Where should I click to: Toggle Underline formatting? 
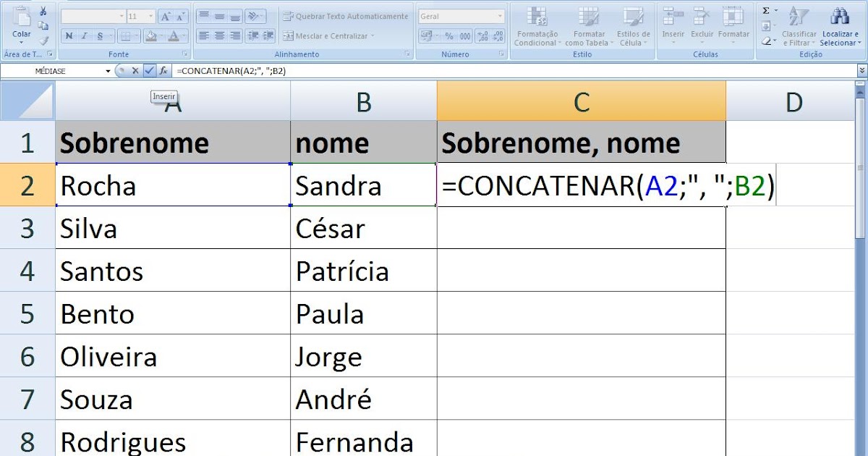100,35
